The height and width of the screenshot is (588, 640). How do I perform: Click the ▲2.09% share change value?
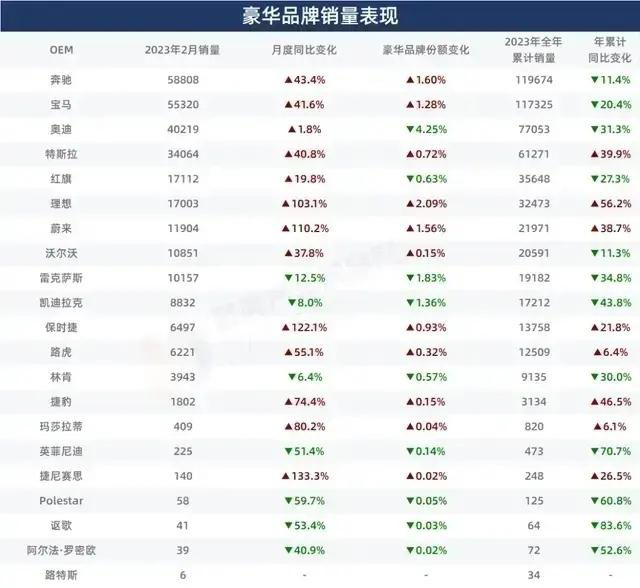tap(427, 204)
